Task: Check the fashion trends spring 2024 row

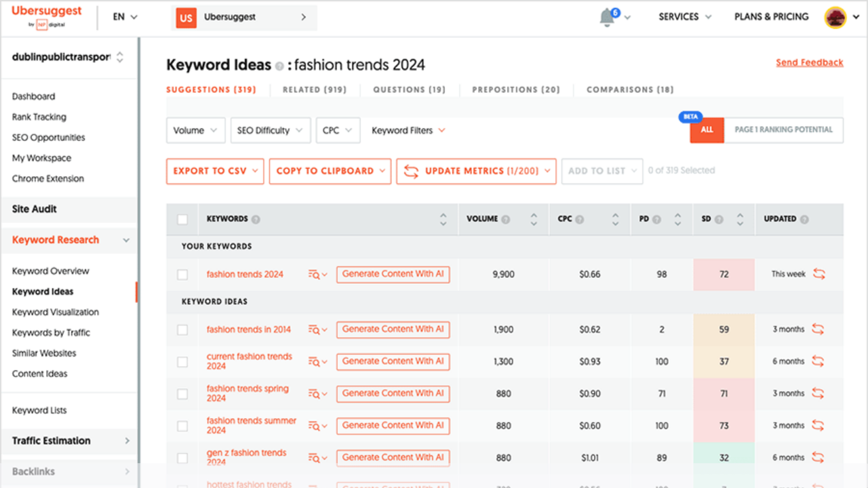Action: 182,394
